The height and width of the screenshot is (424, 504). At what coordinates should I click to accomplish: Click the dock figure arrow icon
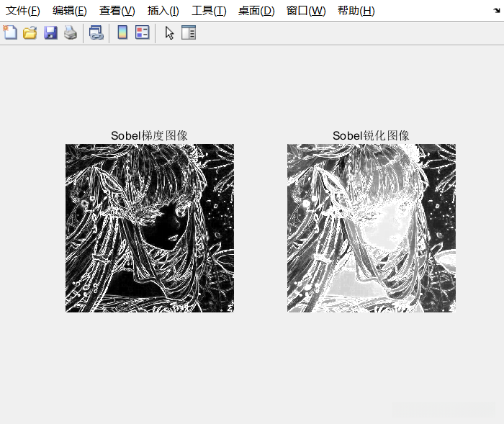coord(497,11)
